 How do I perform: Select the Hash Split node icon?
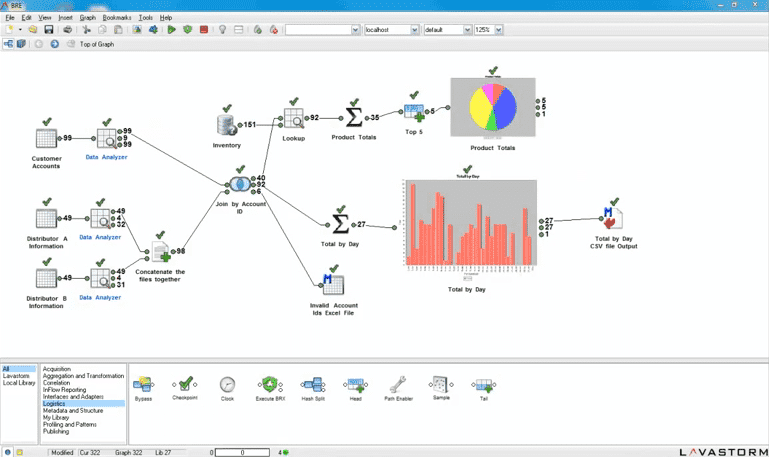click(x=313, y=385)
